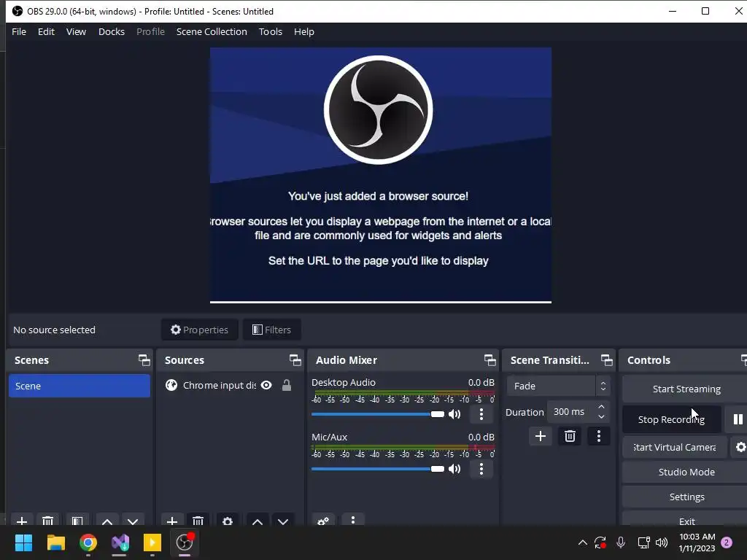This screenshot has width=747, height=560.
Task: Click the browser source preview canvas
Action: pos(381,175)
